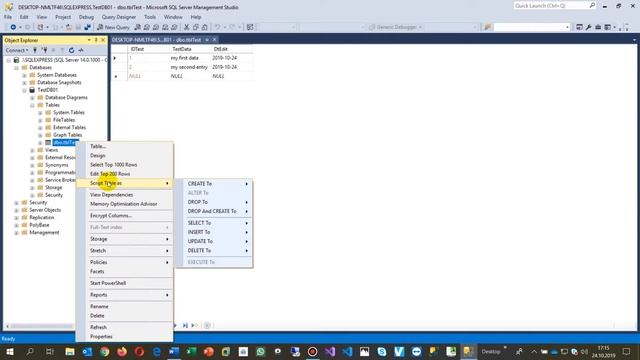640x360 pixels.
Task: Click the Cut scissors icon in toolbar
Action: coord(187,27)
